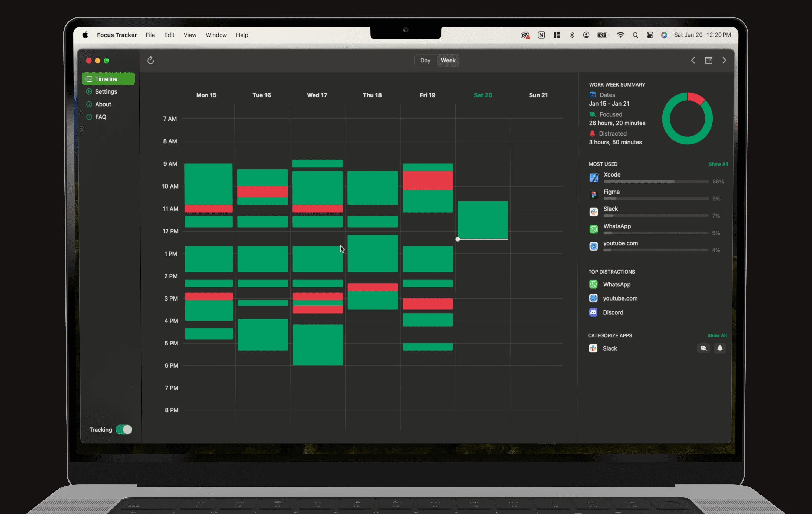Click Show All for Most Used
Screen dimensions: 812x514
click(x=718, y=164)
